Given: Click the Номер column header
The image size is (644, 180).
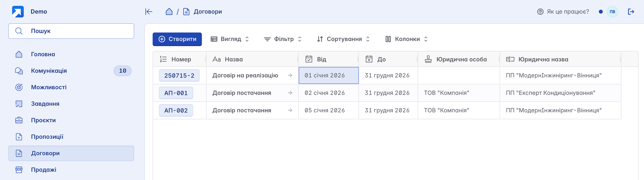Looking at the screenshot, I should coord(180,59).
